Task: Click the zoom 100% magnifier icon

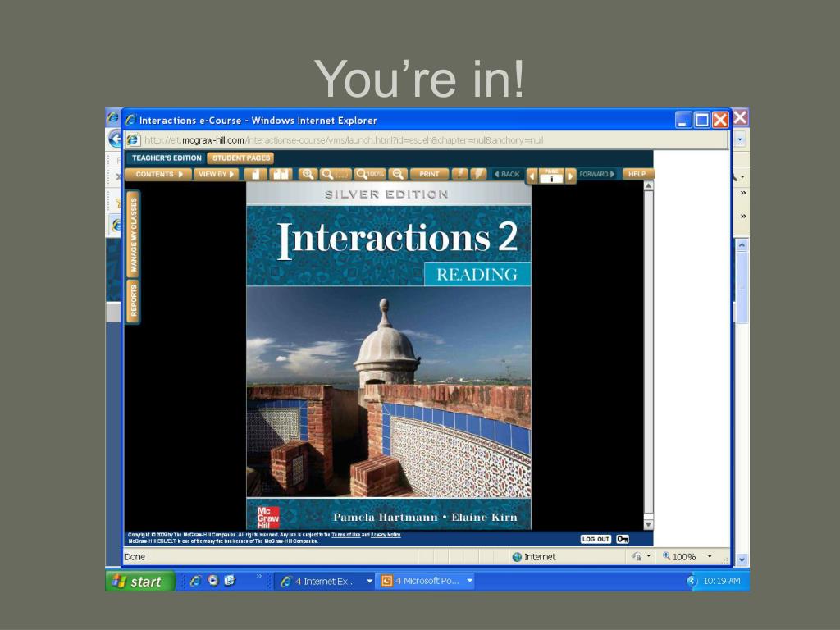Action: 370,174
